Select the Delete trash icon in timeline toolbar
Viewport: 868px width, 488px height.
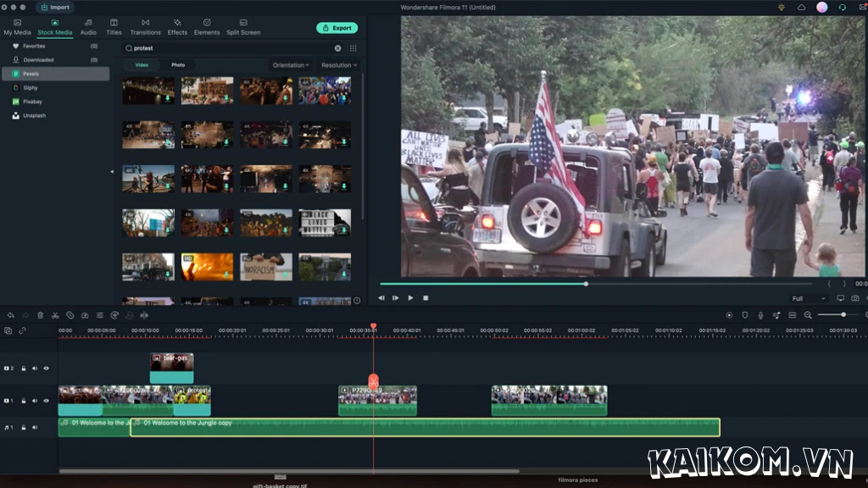pos(40,314)
